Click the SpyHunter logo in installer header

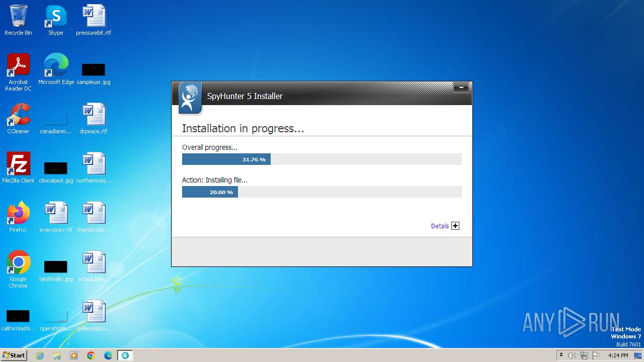(190, 98)
